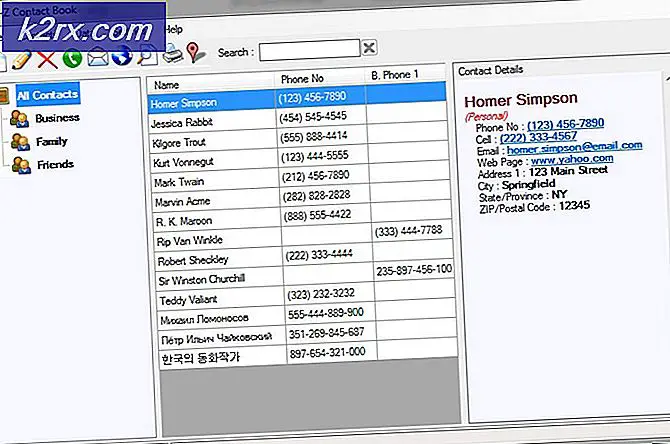Select the All Contacts group
Viewport: 670px width, 444px height.
pyautogui.click(x=48, y=94)
